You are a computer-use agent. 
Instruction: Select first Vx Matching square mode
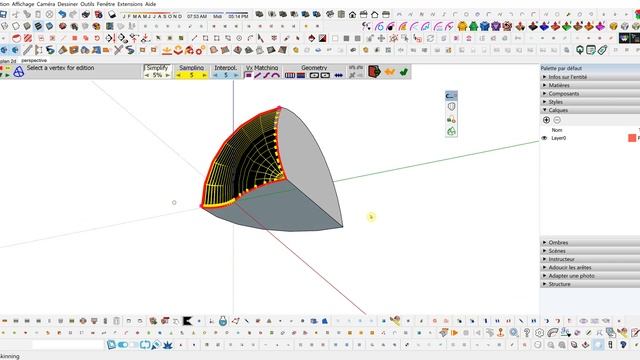[x=248, y=76]
